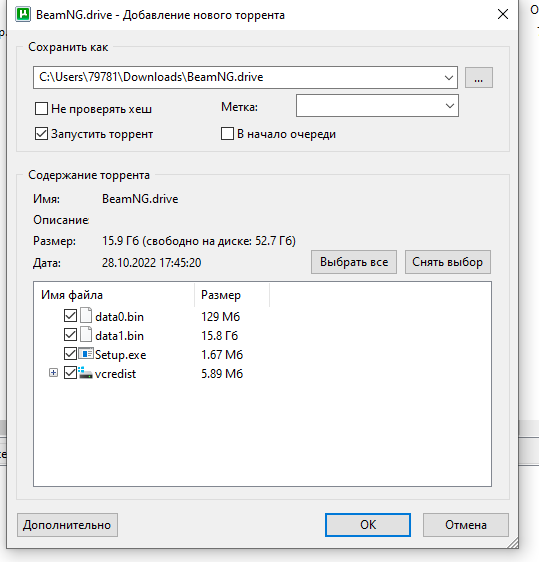Browse for save folder with ellipsis button
This screenshot has height=562, width=539.
pos(479,77)
